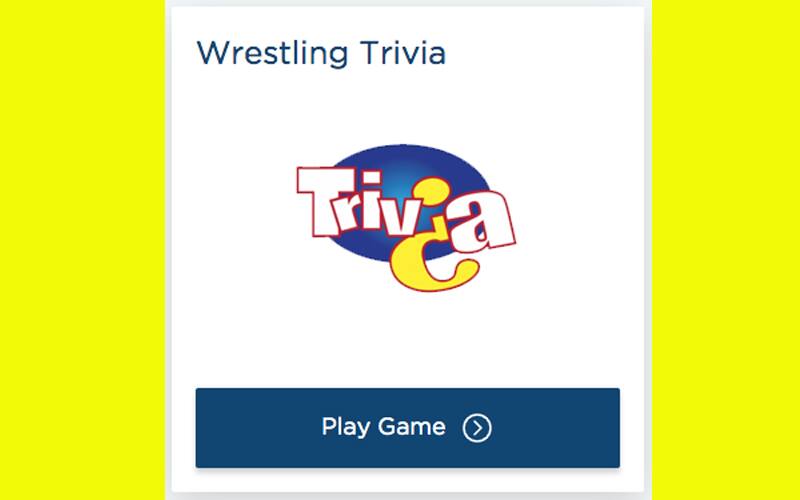Click the 'Play Game' text label
Screen dimensions: 800x500
[x=383, y=427]
